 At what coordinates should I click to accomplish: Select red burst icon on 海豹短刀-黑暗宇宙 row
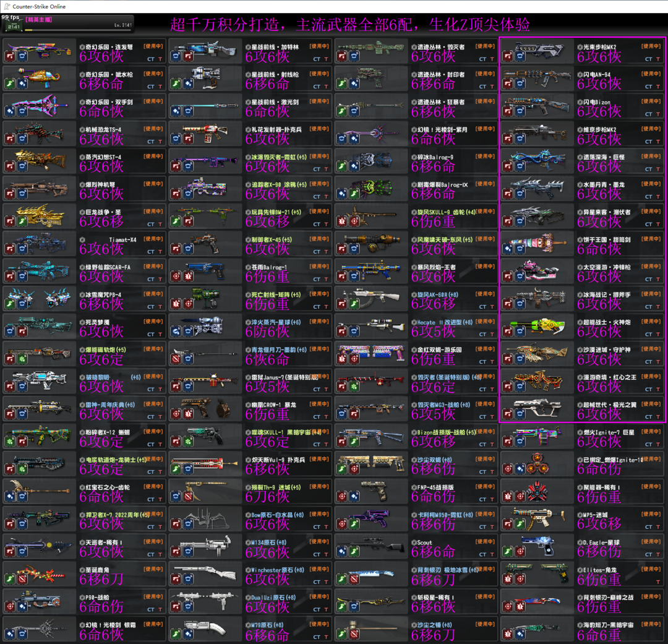(508, 635)
